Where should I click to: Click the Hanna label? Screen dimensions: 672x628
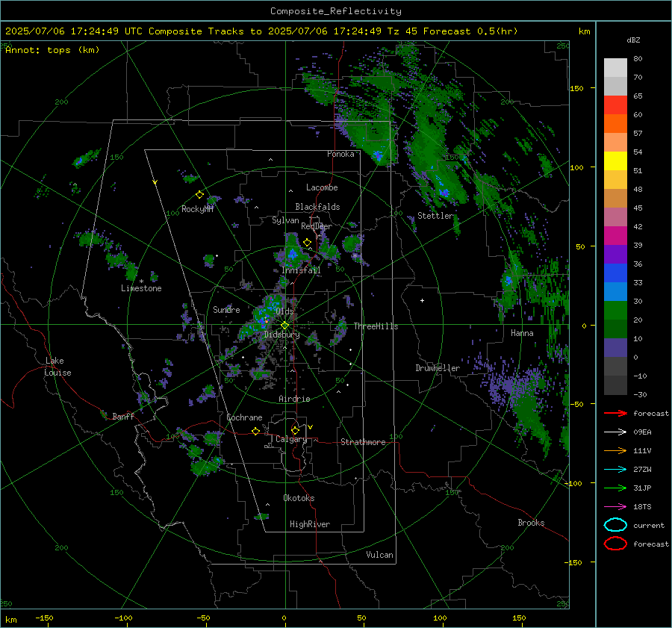[522, 333]
